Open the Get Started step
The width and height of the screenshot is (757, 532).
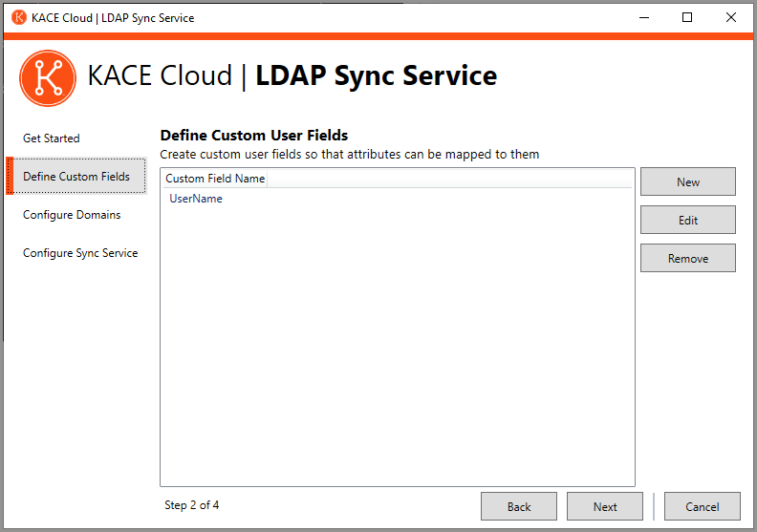tap(52, 138)
